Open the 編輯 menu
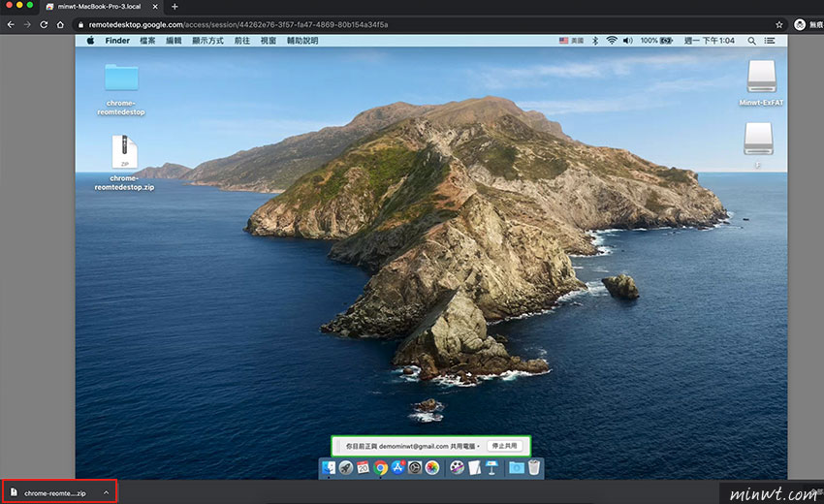Viewport: 824px width, 504px height. click(x=174, y=41)
